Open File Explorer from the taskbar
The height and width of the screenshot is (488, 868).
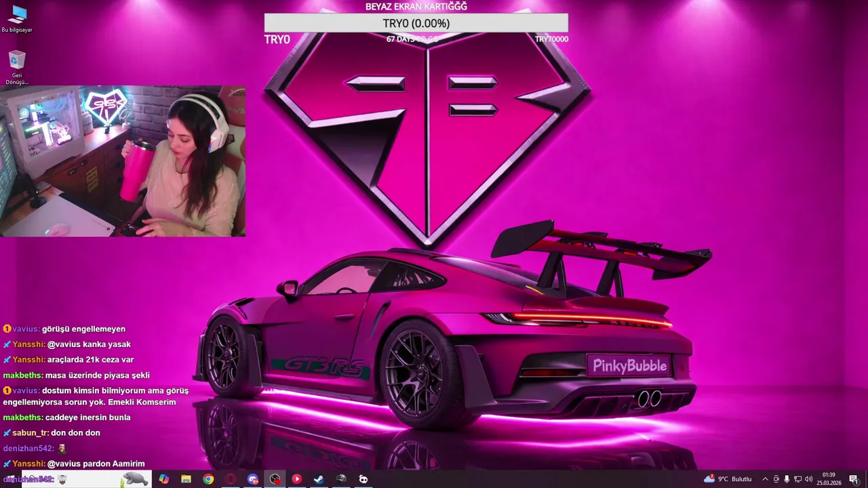[186, 479]
